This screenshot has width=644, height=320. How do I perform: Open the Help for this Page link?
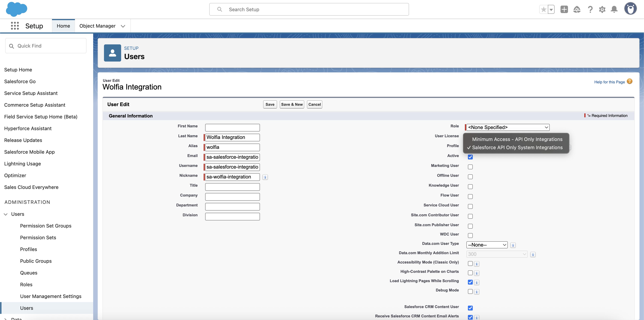click(x=609, y=82)
